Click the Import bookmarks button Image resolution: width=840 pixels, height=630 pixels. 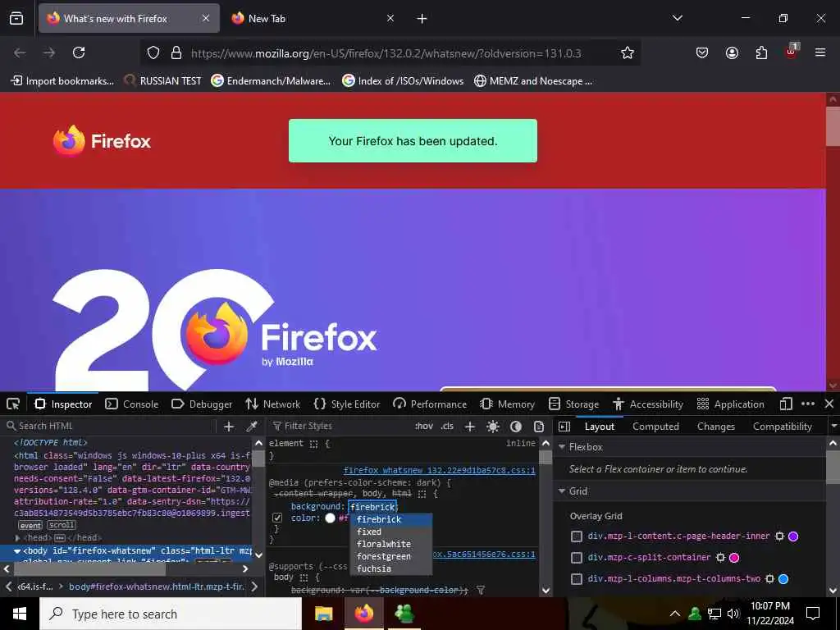[x=62, y=81]
